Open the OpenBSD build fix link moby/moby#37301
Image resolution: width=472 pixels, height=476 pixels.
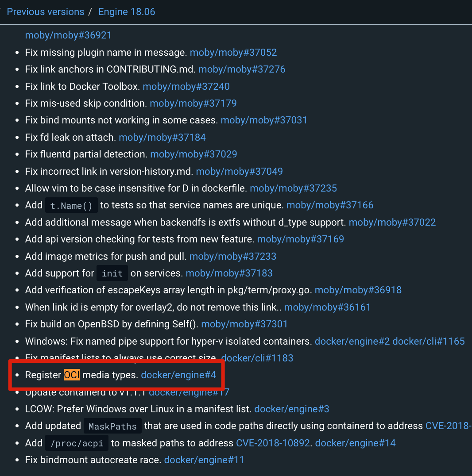(x=244, y=324)
